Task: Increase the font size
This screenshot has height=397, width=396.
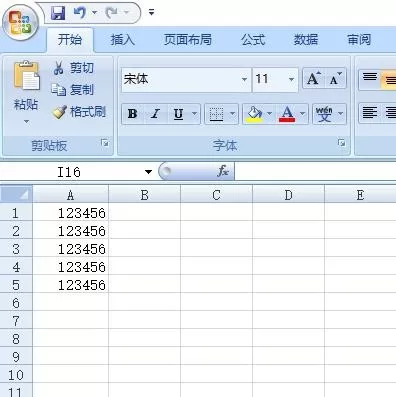Action: pos(313,79)
